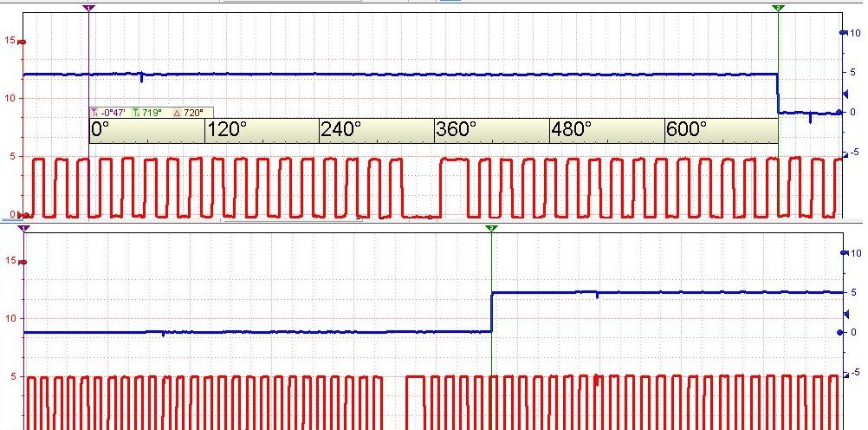
Task: Click the 480° segment of the angle ruler
Action: coord(606,130)
